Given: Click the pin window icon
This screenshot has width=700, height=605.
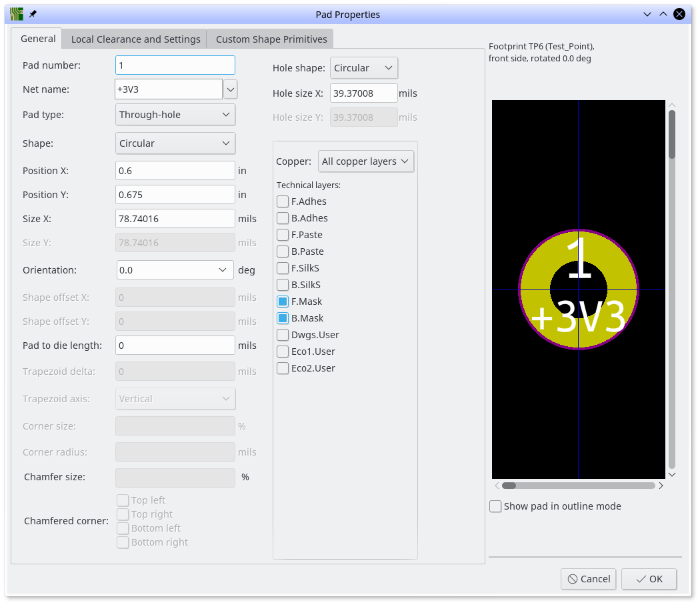Looking at the screenshot, I should 33,14.
